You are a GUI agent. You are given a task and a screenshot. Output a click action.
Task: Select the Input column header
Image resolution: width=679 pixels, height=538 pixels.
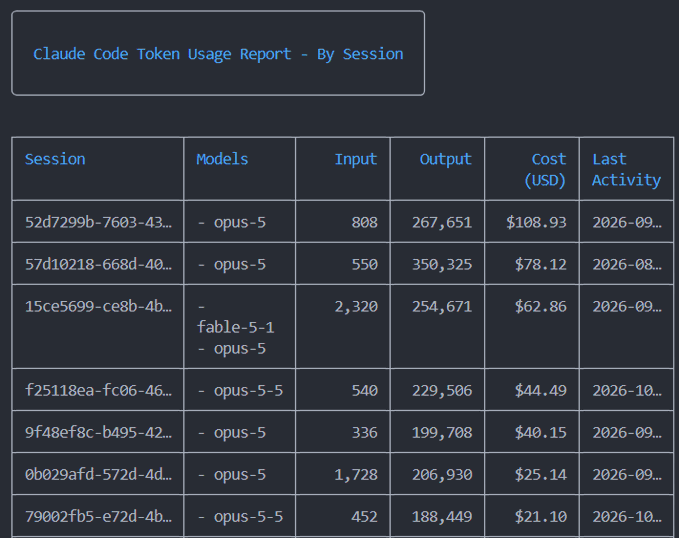pyautogui.click(x=356, y=159)
